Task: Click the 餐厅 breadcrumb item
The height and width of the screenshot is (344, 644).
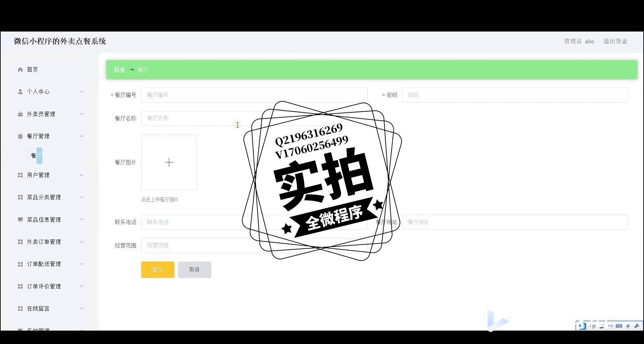Action: 143,70
